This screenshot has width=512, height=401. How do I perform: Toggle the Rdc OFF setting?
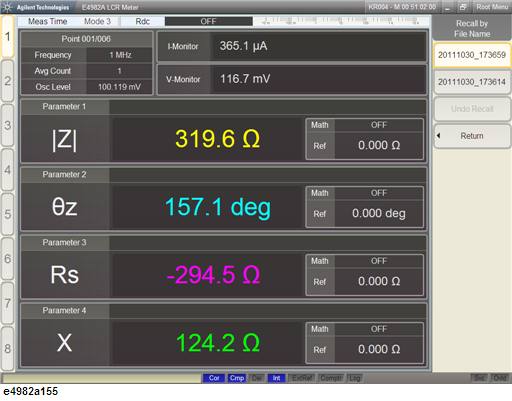(209, 21)
